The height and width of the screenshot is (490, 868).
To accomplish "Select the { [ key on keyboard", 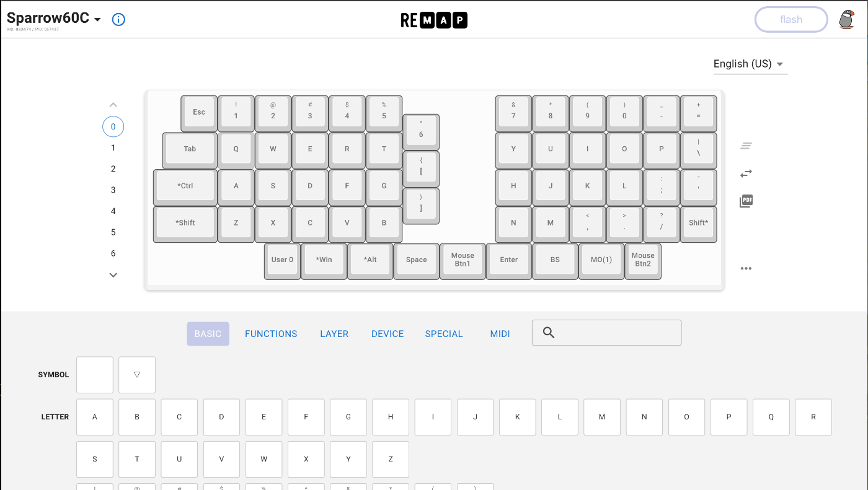I will pyautogui.click(x=421, y=169).
